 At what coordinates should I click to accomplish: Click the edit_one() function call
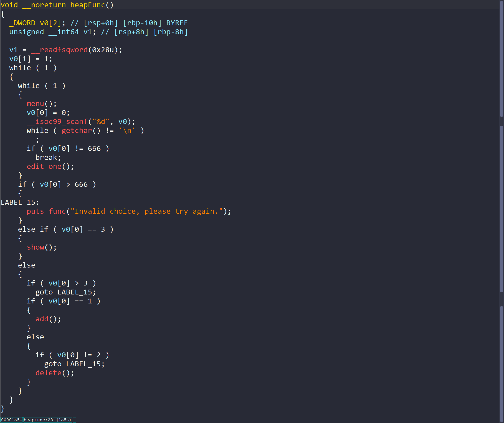(44, 167)
